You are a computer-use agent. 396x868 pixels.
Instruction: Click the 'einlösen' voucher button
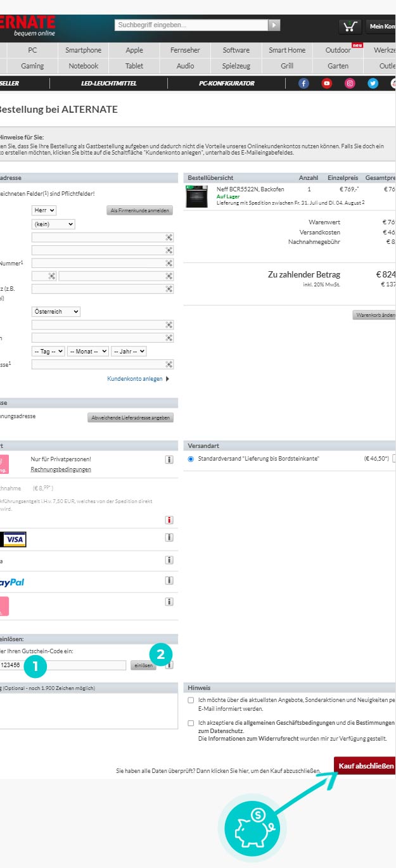(x=143, y=665)
